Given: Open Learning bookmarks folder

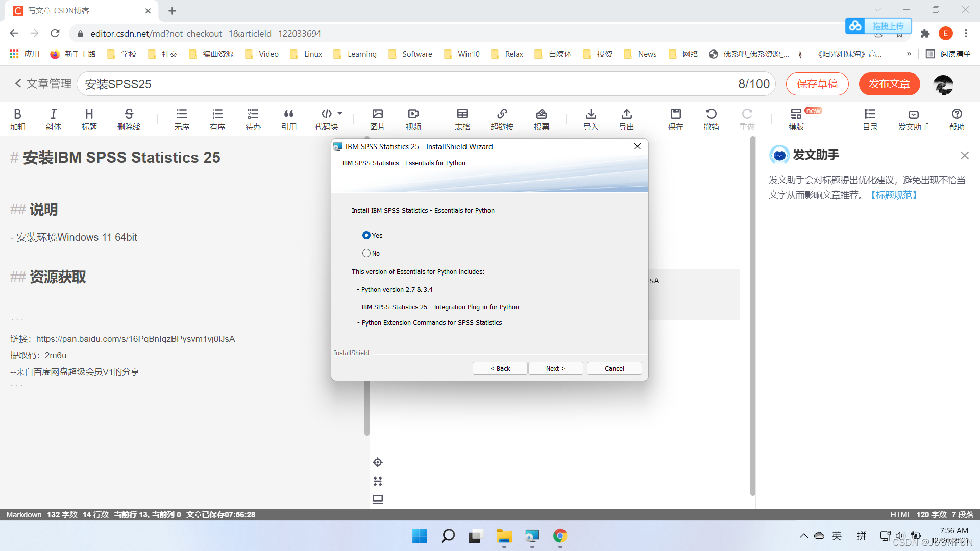Looking at the screenshot, I should 355,54.
